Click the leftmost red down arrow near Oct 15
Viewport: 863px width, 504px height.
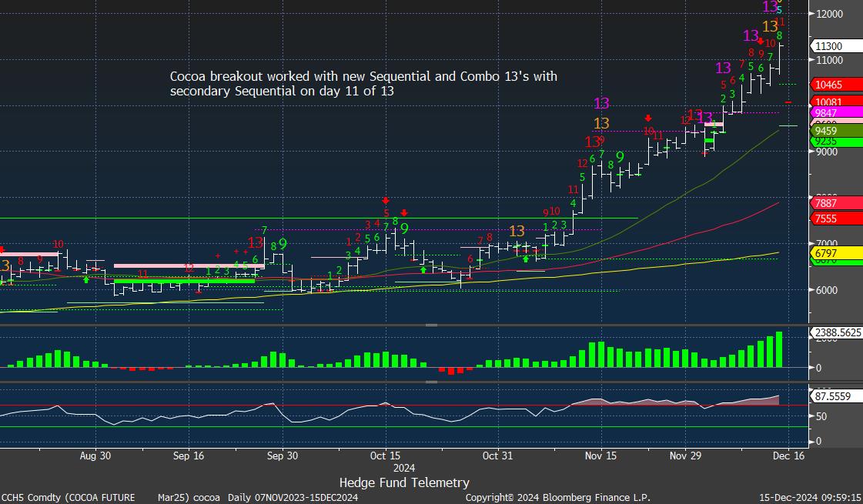(385, 201)
